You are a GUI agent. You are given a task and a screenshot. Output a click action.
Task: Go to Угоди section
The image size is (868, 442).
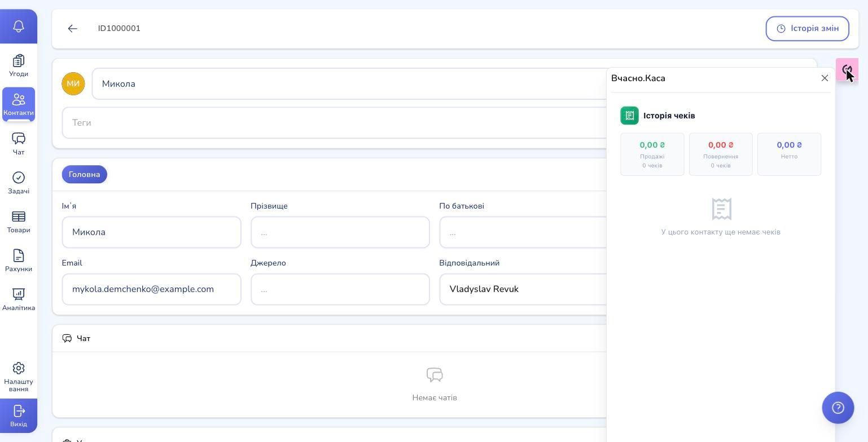[x=19, y=65]
